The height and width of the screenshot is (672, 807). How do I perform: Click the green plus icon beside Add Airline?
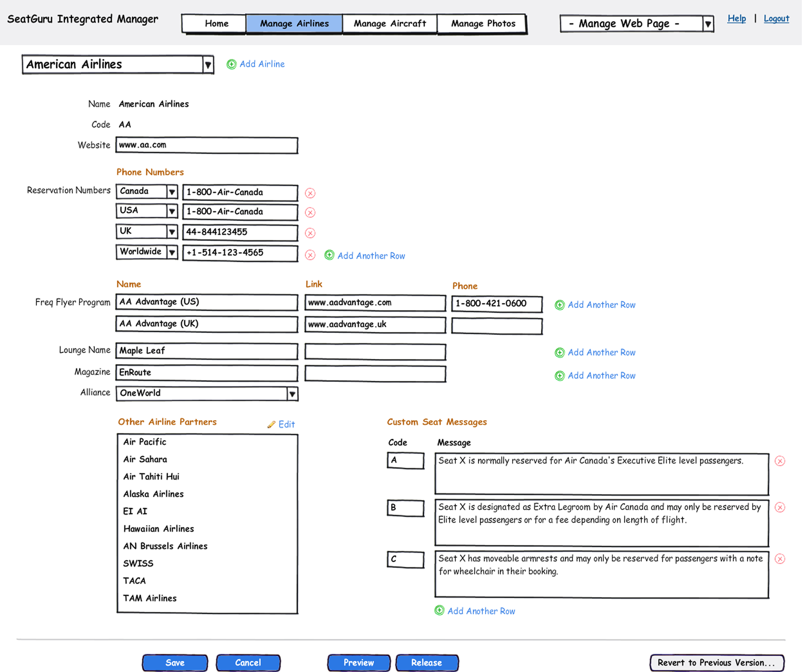(231, 64)
